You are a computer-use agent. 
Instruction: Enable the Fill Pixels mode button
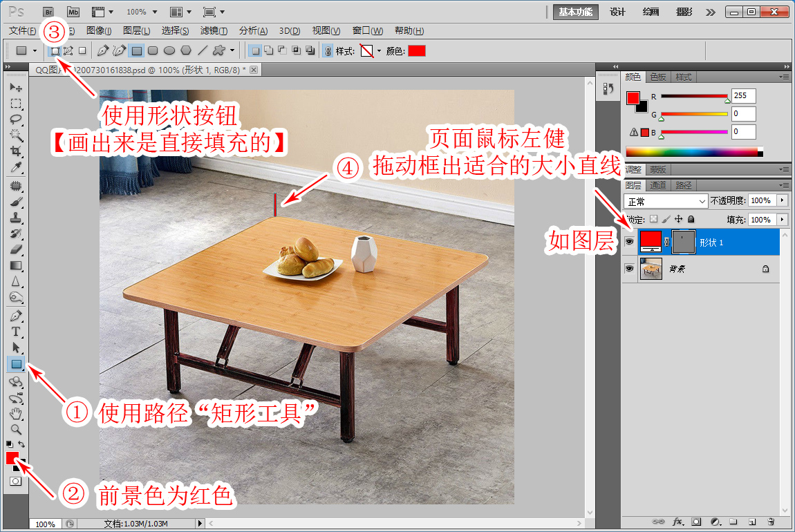tap(82, 50)
